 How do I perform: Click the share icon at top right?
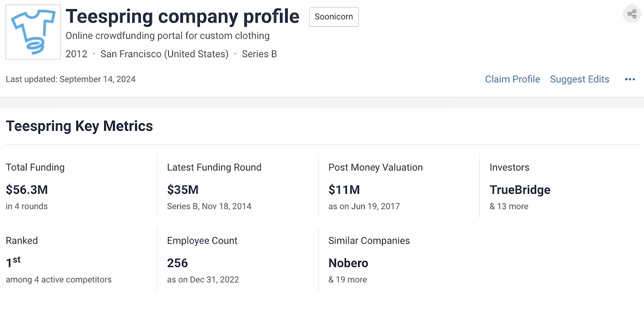[631, 14]
